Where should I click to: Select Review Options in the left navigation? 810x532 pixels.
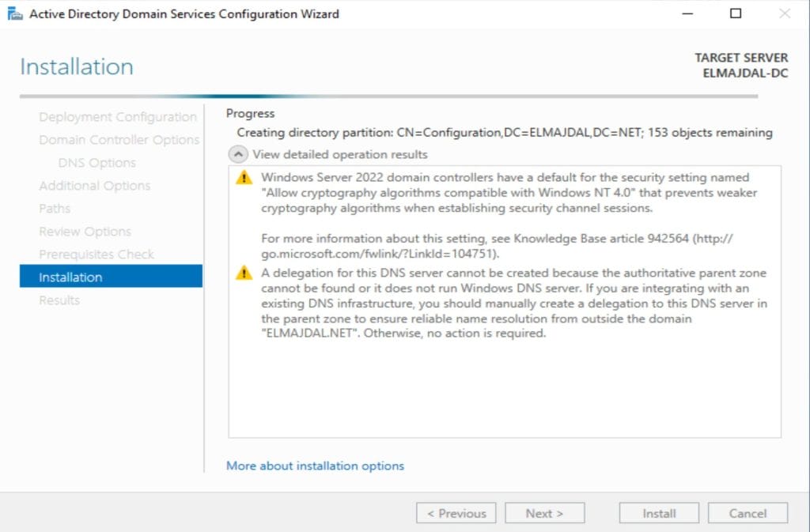(x=85, y=232)
